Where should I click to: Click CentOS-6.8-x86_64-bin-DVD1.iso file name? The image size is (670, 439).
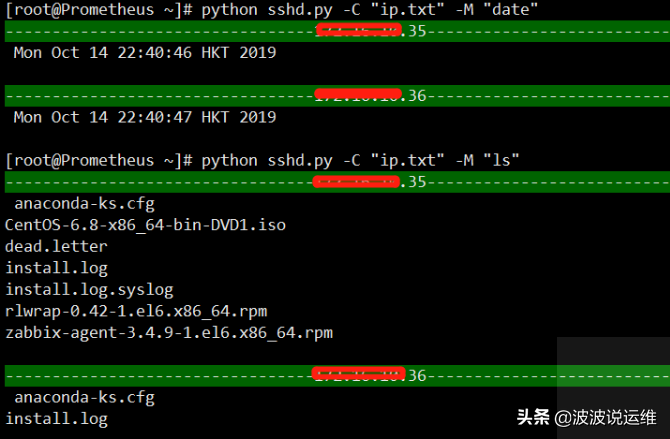pyautogui.click(x=145, y=225)
